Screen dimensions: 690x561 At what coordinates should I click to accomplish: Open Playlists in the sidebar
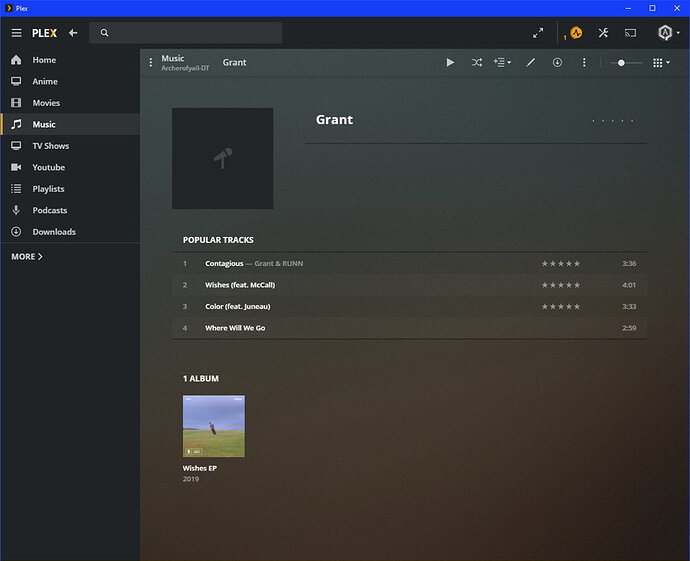pyautogui.click(x=70, y=189)
